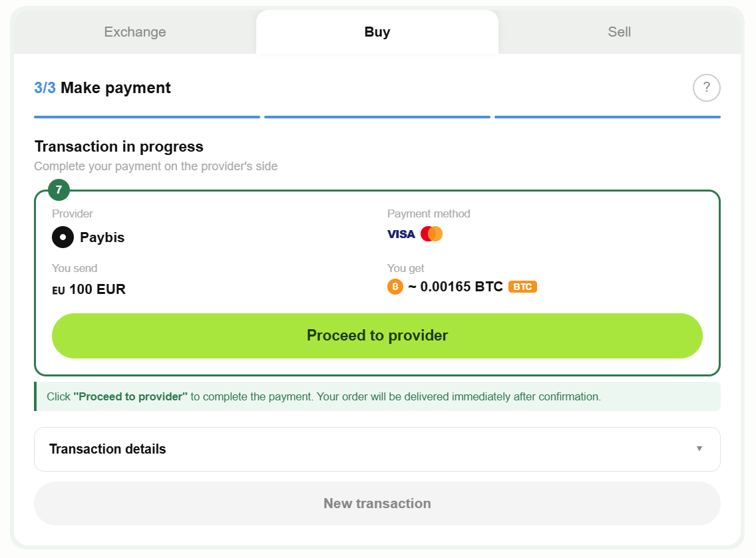Image resolution: width=756 pixels, height=558 pixels.
Task: Click the 'Provider' label
Action: (x=73, y=213)
